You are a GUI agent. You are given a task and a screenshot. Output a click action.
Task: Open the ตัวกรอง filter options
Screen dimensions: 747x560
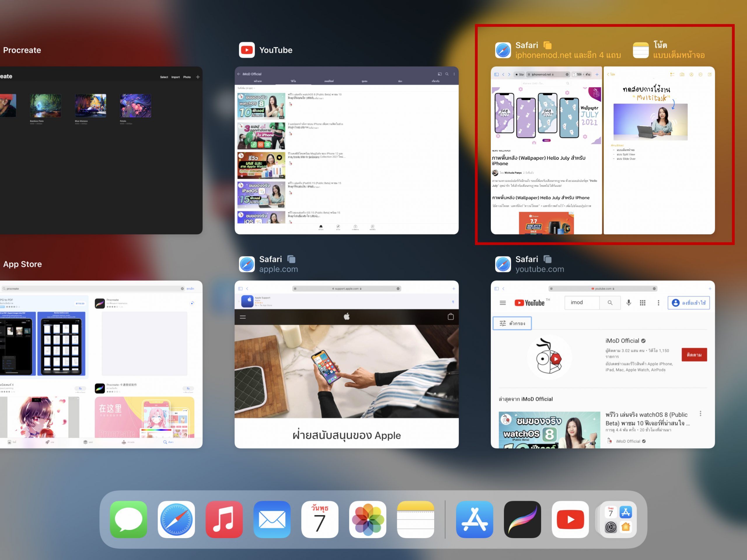pyautogui.click(x=512, y=323)
